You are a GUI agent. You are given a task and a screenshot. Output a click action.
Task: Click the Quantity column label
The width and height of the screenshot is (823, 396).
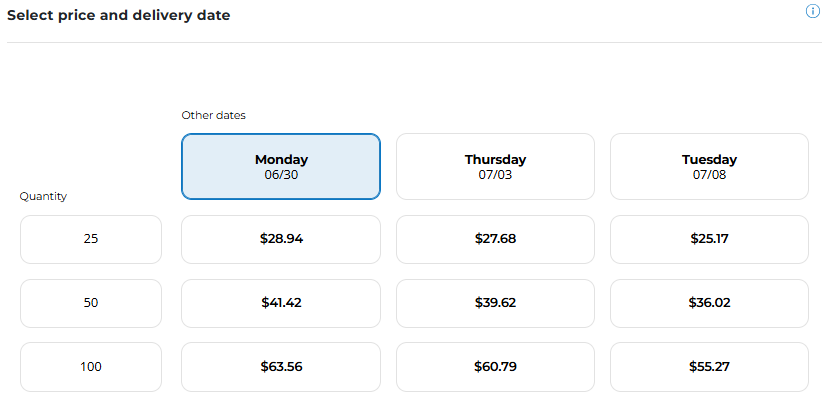(44, 196)
